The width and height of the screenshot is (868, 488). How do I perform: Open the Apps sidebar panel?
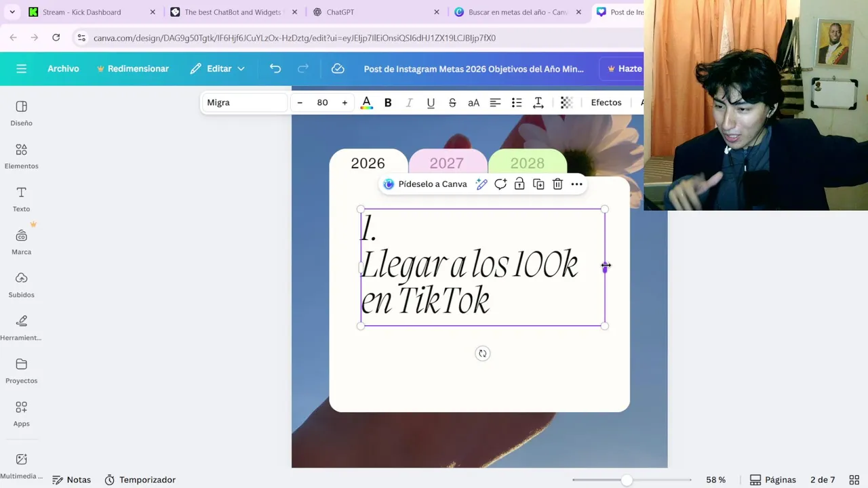pyautogui.click(x=21, y=413)
